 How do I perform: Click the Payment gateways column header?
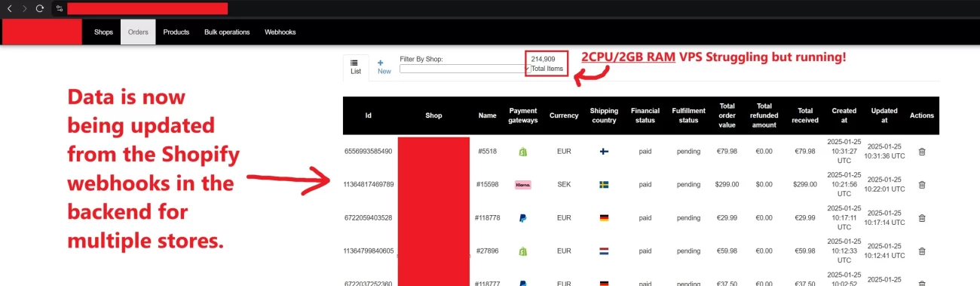click(523, 115)
